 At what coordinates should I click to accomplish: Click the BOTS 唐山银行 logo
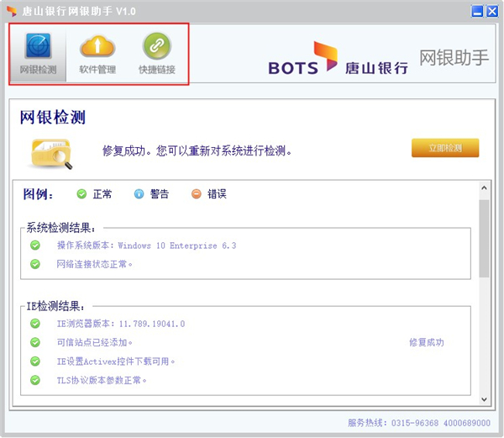click(x=339, y=59)
